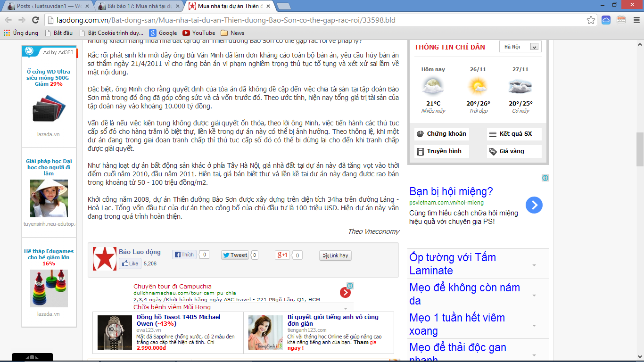644x362 pixels.
Task: Click the Theo Vneconomy source text
Action: [373, 231]
